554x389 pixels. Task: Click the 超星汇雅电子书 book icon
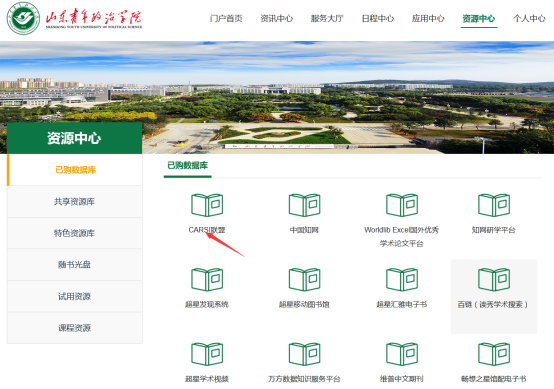click(402, 279)
